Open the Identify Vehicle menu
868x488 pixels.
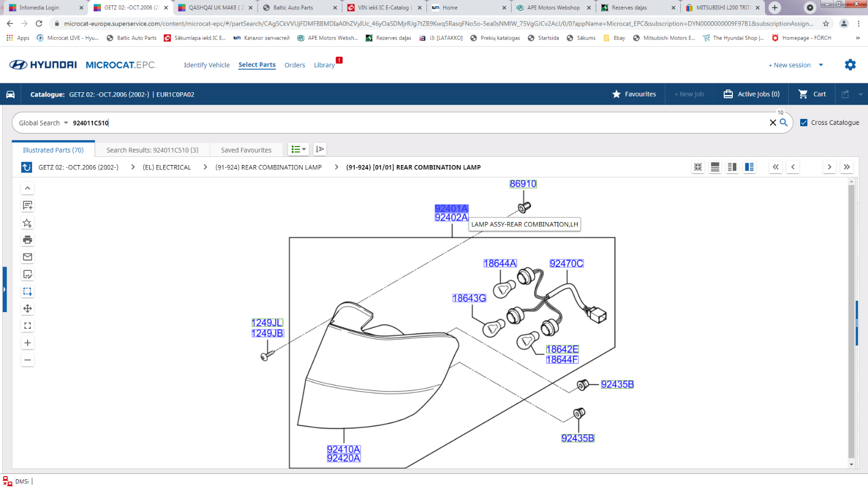coord(207,65)
